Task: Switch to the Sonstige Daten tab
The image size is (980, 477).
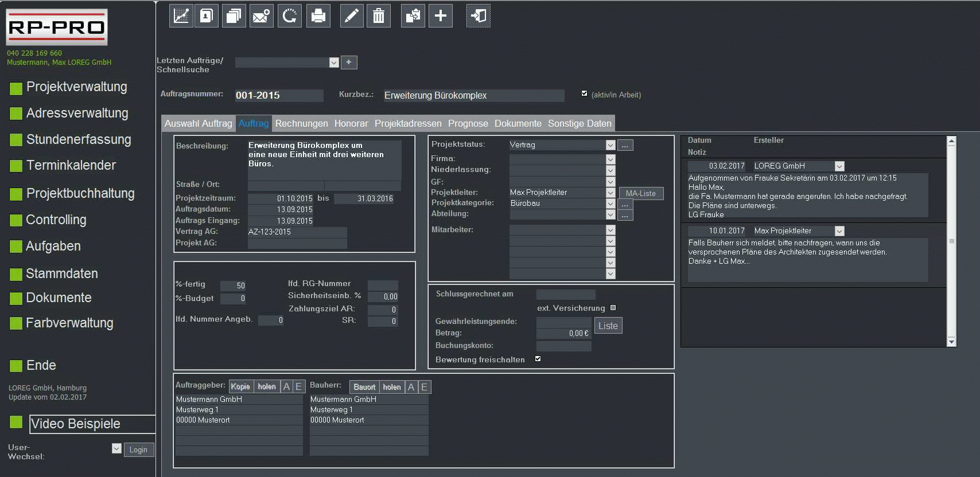Action: [580, 123]
